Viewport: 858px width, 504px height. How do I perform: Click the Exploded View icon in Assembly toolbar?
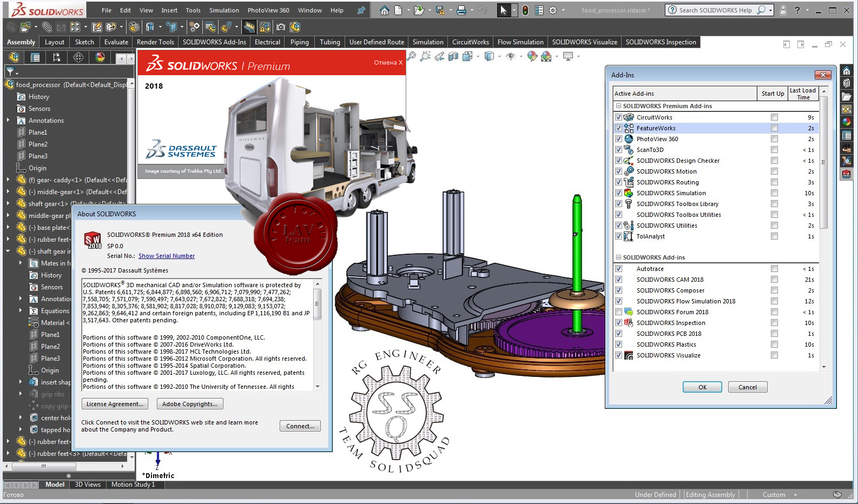tap(226, 27)
